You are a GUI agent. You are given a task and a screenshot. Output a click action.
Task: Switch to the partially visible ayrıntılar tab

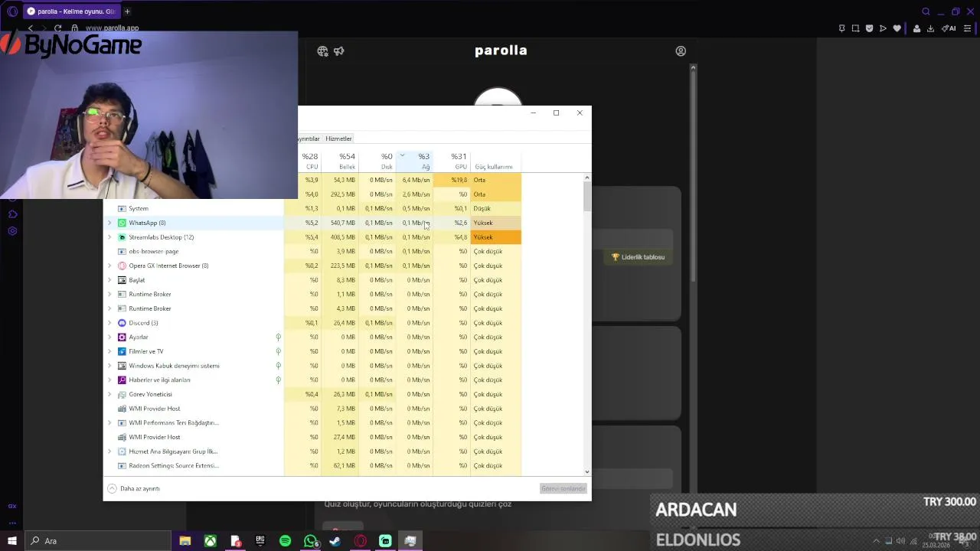309,139
